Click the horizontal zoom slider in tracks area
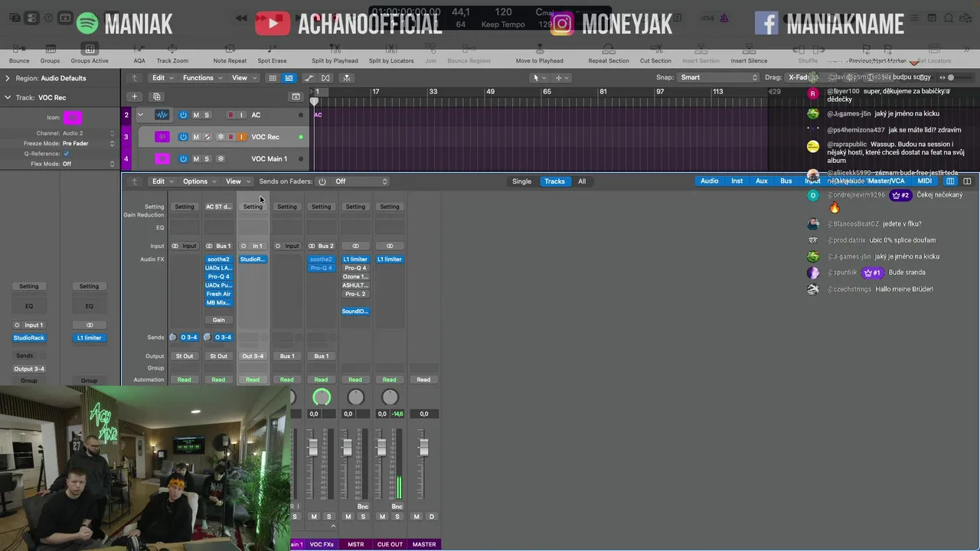980x551 pixels. coord(949,77)
